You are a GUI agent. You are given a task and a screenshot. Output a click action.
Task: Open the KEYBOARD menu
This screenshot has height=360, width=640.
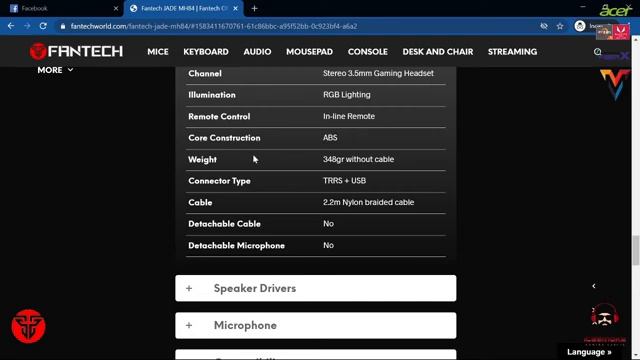pos(206,52)
